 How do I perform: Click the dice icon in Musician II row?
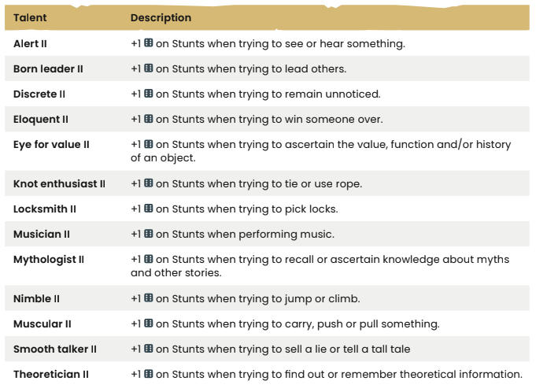[148, 234]
